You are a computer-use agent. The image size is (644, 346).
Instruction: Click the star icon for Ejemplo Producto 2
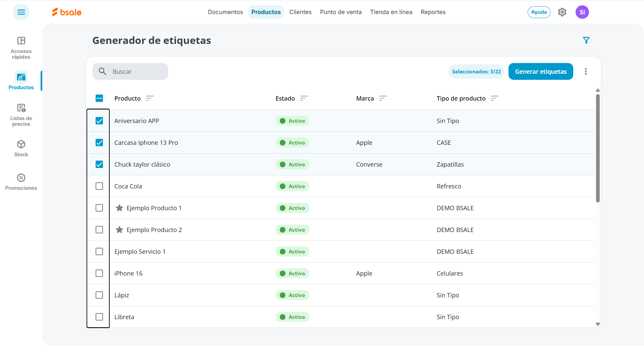[119, 230]
